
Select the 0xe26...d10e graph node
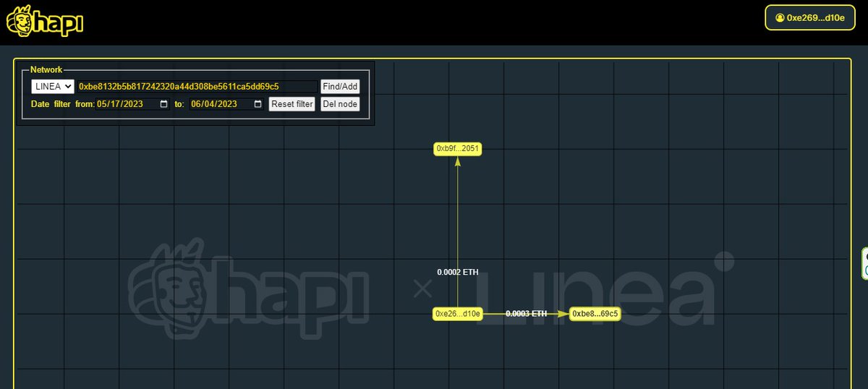457,314
